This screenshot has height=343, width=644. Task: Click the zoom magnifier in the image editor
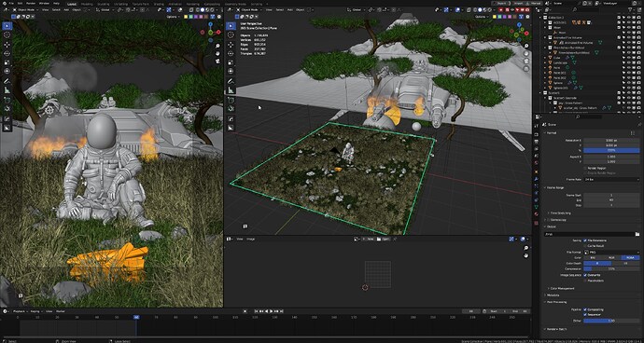click(x=526, y=248)
